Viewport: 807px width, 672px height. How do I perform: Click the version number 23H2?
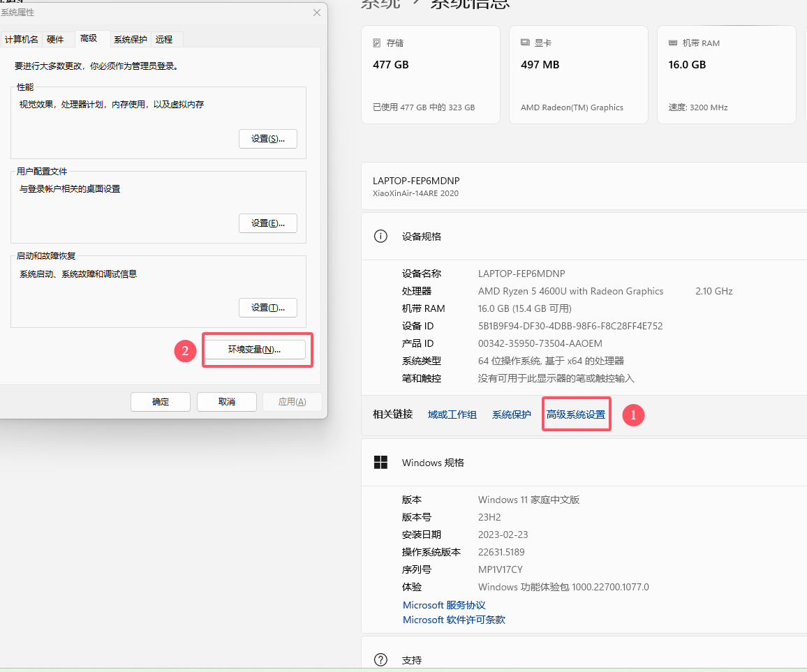489,517
